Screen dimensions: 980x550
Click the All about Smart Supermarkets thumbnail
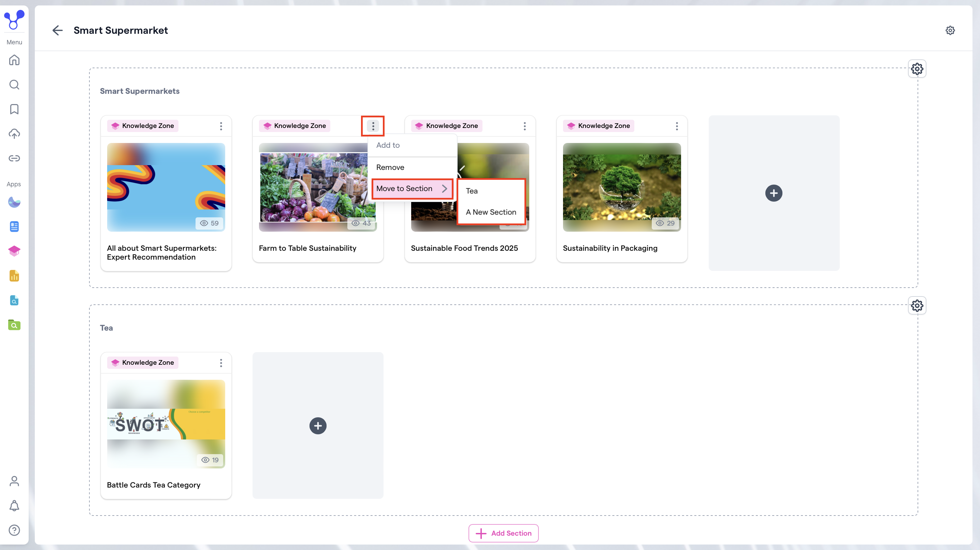click(166, 187)
